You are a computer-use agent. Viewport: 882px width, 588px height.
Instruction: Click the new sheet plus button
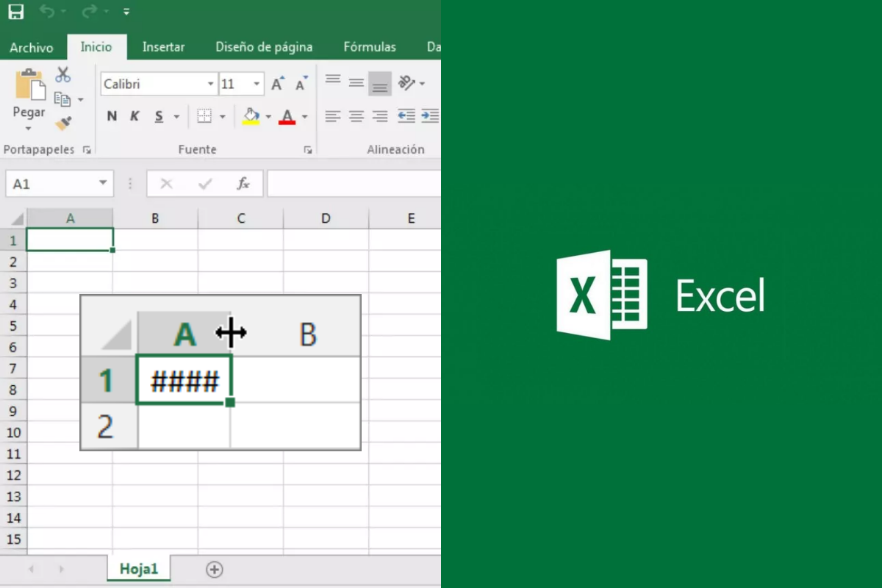(213, 568)
